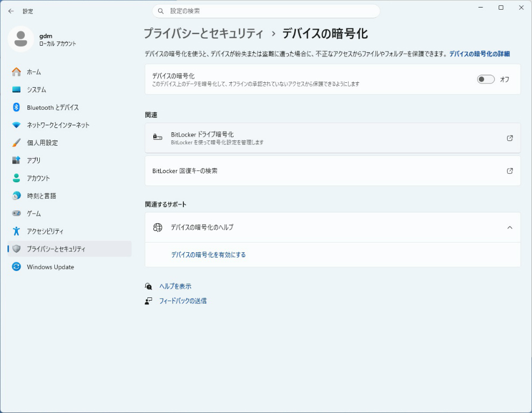Image resolution: width=532 pixels, height=413 pixels.
Task: Click the globe help icon
Action: (158, 227)
